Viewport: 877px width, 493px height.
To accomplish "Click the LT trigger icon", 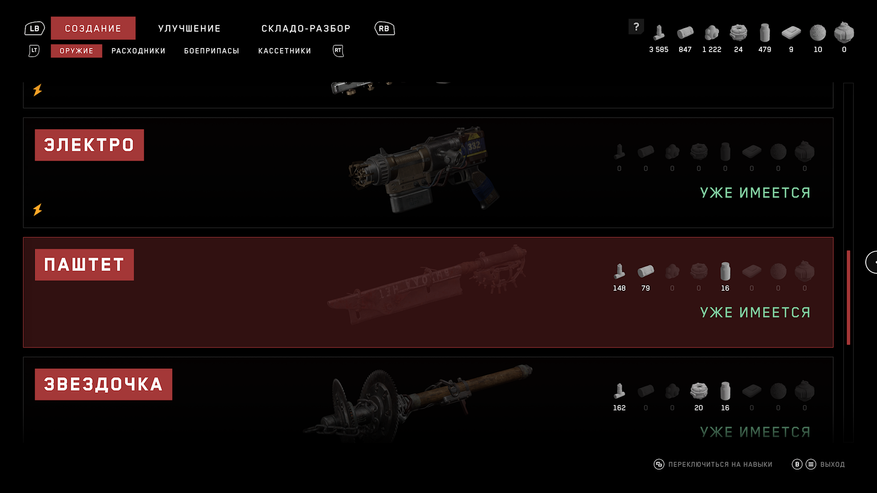I will (34, 51).
